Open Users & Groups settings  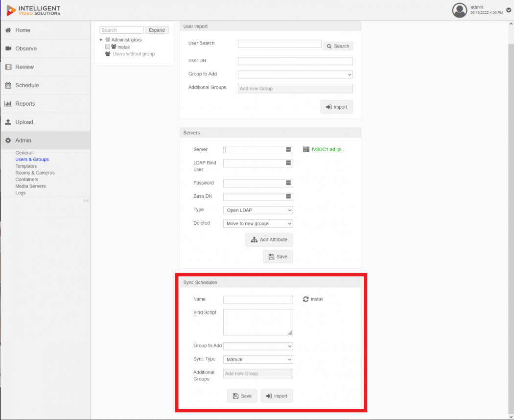32,160
